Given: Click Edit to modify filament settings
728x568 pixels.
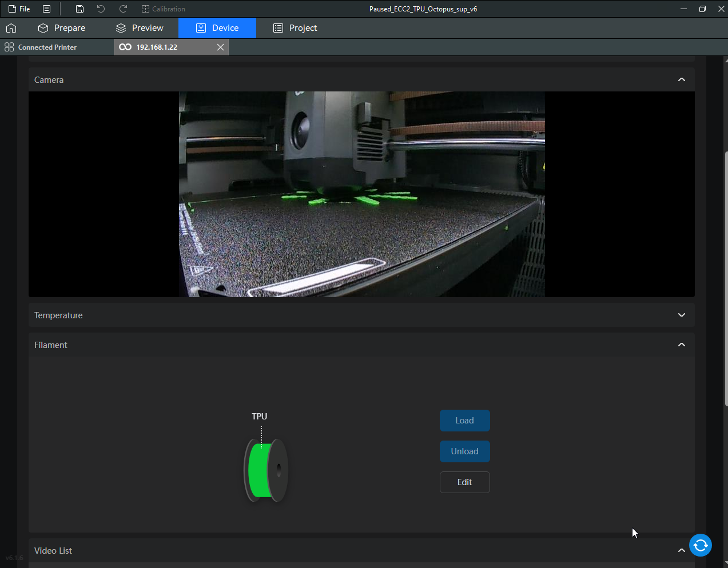Looking at the screenshot, I should tap(464, 482).
